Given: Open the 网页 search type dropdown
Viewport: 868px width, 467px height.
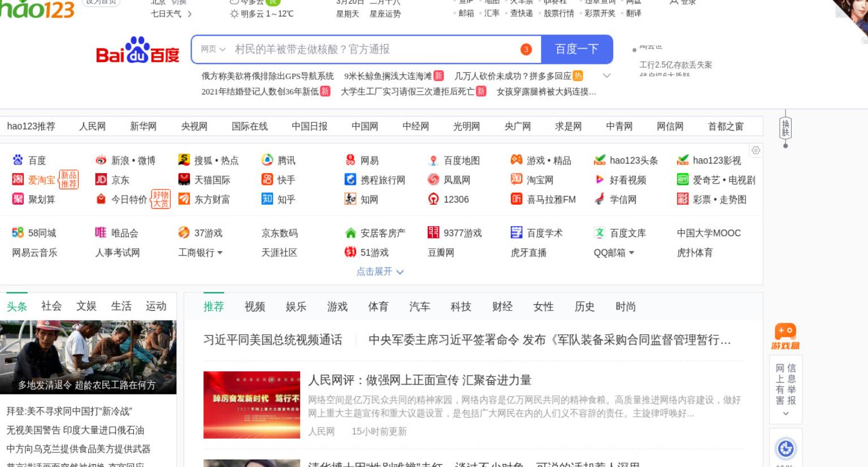Looking at the screenshot, I should (213, 50).
